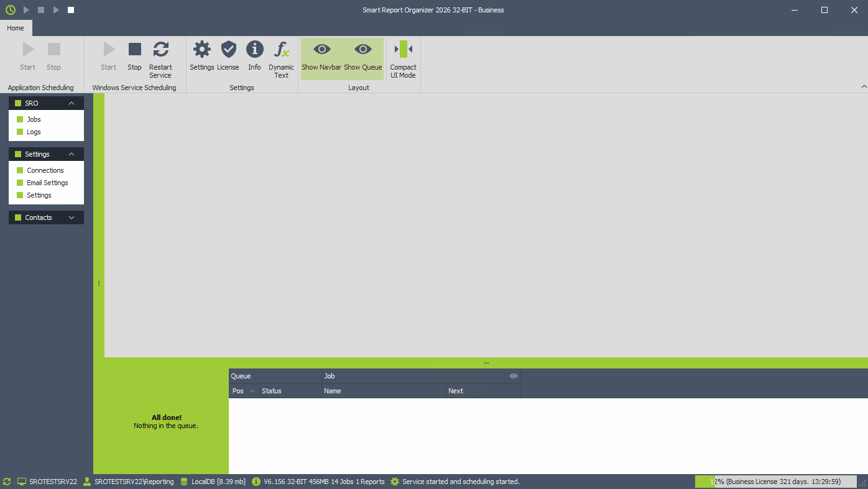This screenshot has width=868, height=489.
Task: Click the green clock application icon
Action: coord(10,10)
